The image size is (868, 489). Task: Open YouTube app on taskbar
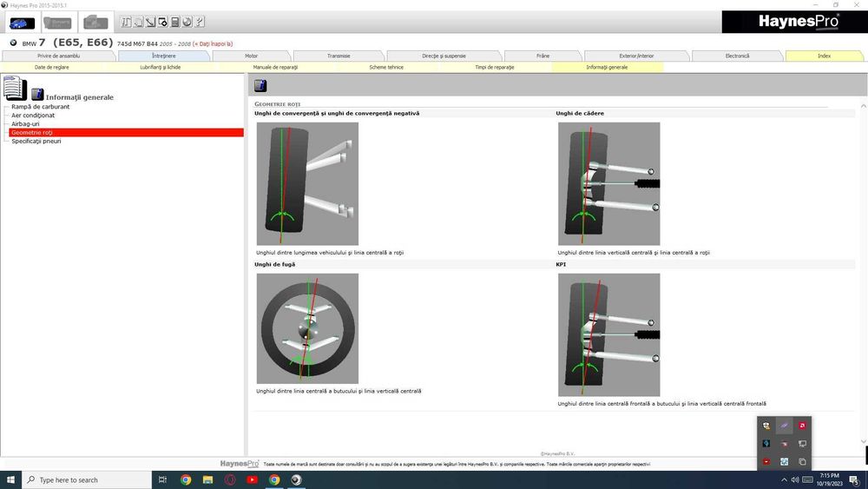(252, 479)
